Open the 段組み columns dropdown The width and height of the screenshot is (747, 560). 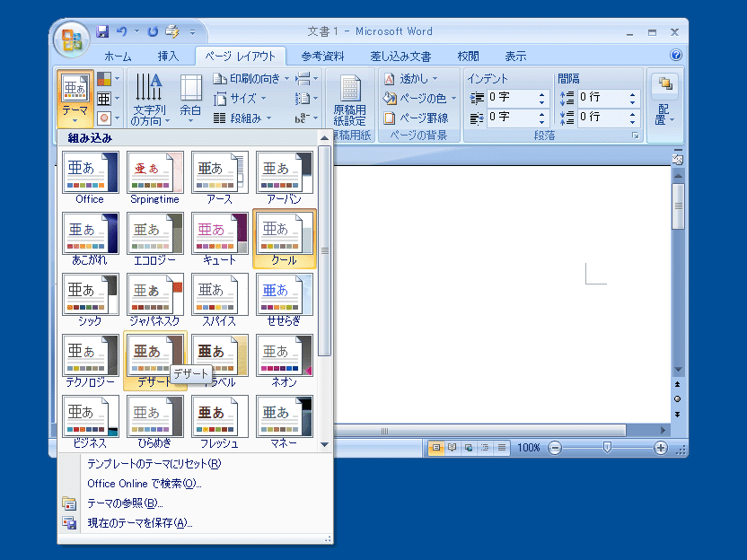[242, 118]
